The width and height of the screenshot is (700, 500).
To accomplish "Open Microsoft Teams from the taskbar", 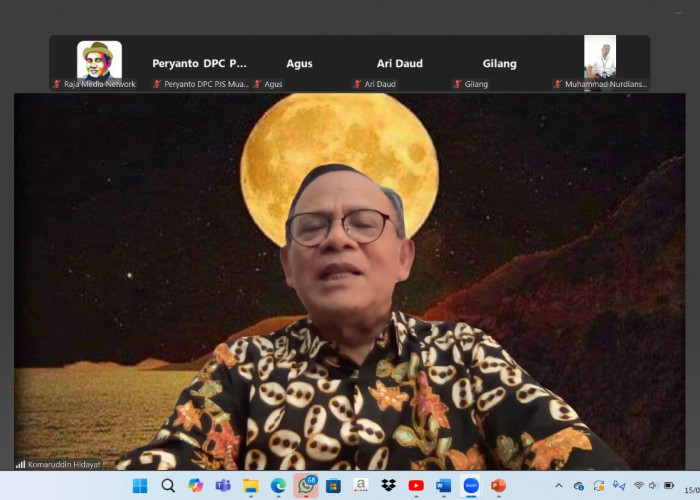I will (223, 485).
